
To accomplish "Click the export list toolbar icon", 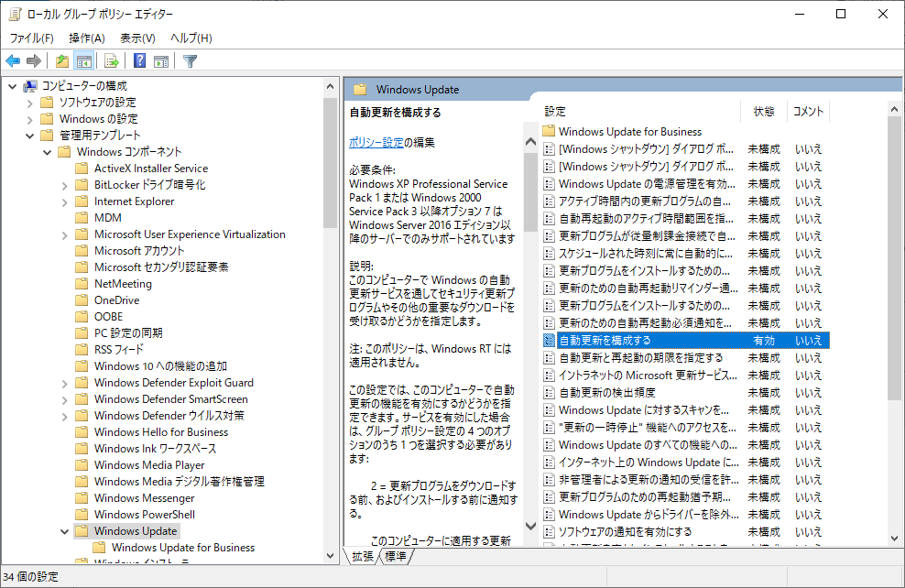I will [112, 60].
